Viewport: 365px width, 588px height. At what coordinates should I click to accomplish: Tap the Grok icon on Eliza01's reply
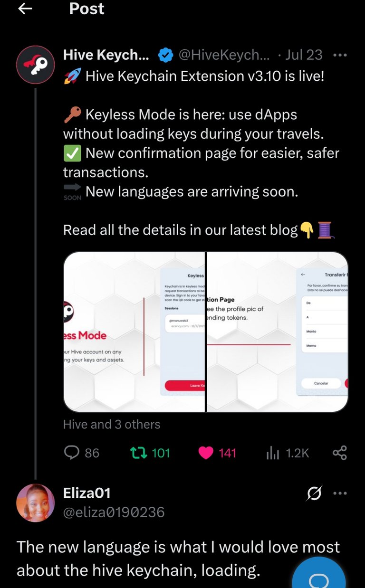coord(314,493)
